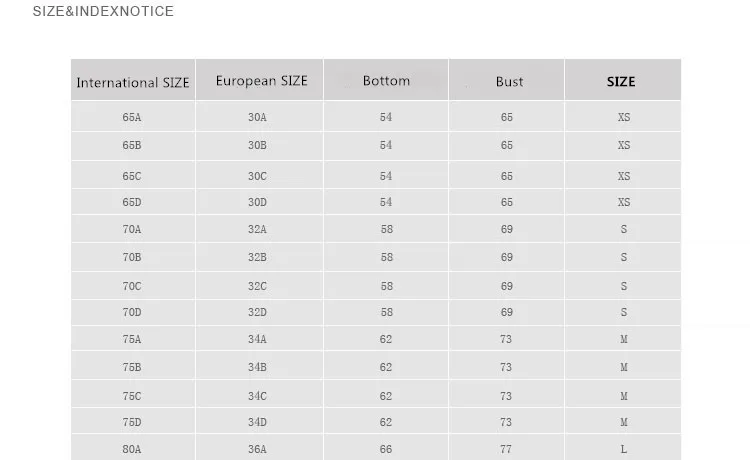Select the European SIZE column header
Viewport: 750px width, 460px height.
pyautogui.click(x=261, y=81)
